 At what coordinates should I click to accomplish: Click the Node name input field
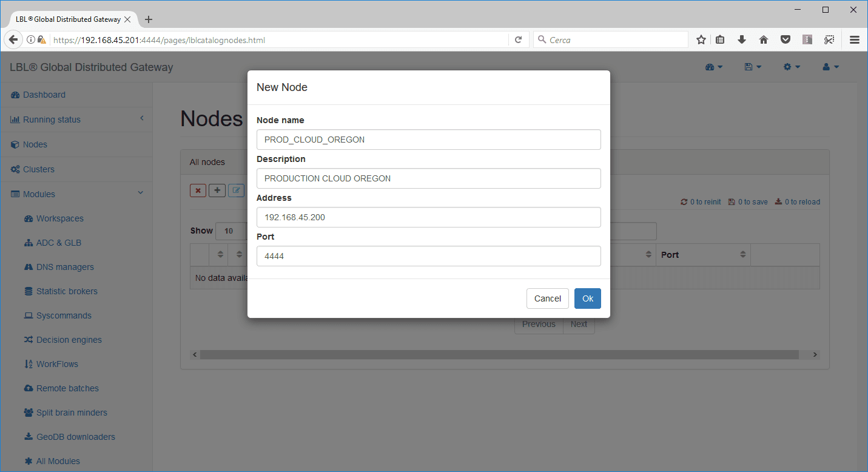[x=429, y=140]
